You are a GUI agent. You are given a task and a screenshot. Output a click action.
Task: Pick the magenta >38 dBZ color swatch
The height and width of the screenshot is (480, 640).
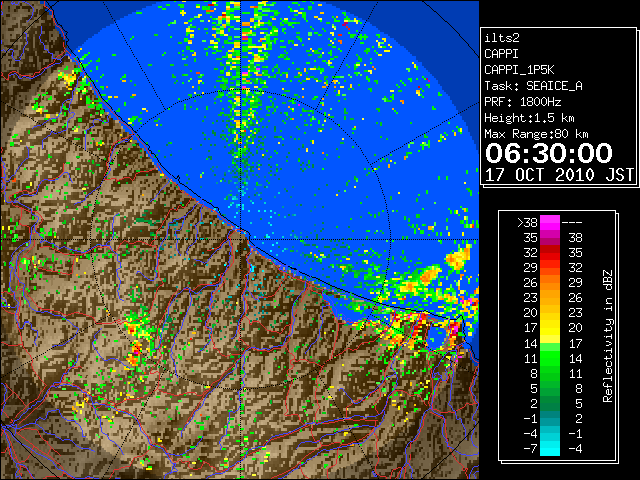coord(550,222)
